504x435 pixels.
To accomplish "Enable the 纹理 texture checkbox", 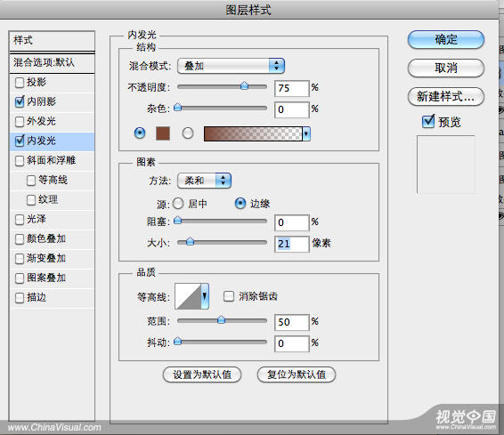I will [31, 200].
